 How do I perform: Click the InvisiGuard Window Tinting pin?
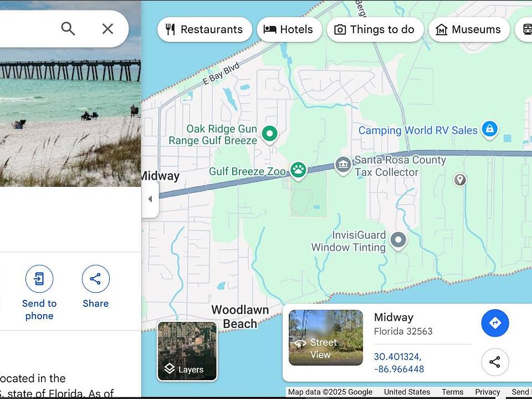point(398,240)
